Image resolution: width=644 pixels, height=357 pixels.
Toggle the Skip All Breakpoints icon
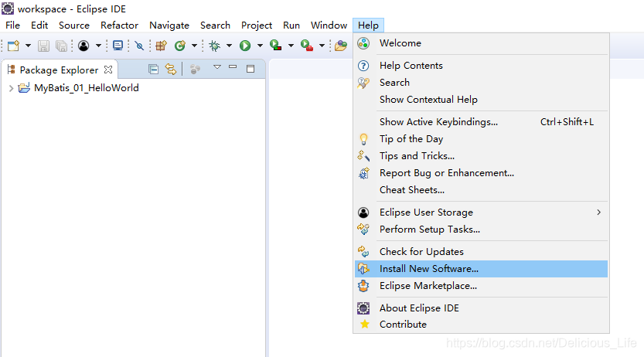pyautogui.click(x=139, y=46)
